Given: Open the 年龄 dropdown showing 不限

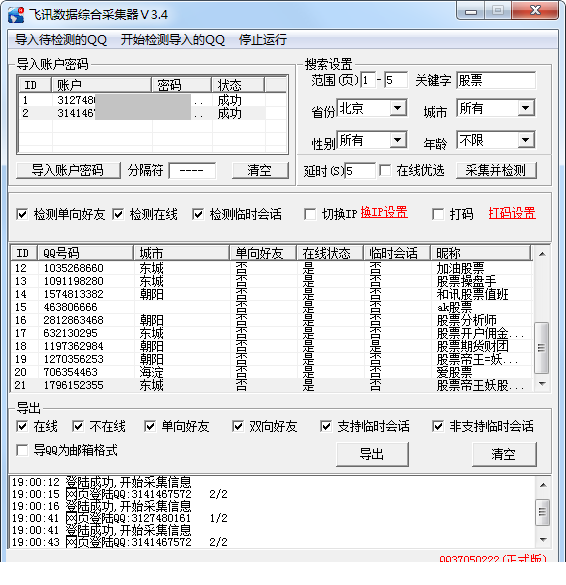Looking at the screenshot, I should (495, 140).
